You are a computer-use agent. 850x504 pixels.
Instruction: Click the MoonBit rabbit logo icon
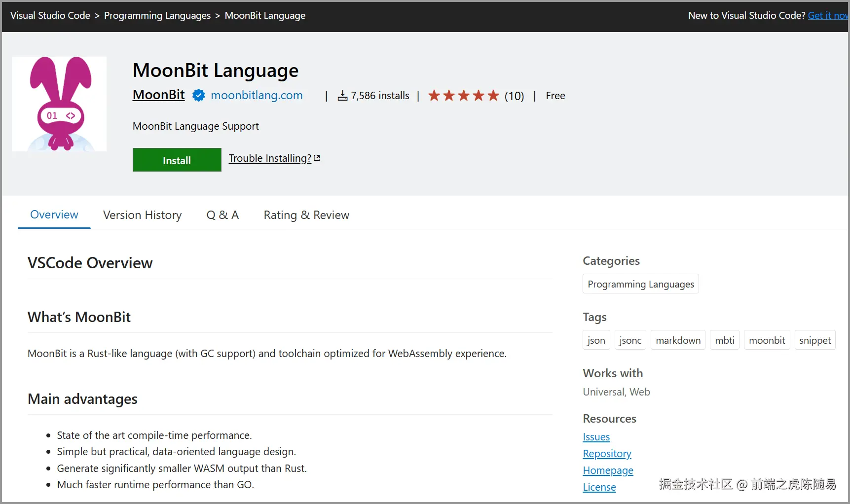point(59,104)
